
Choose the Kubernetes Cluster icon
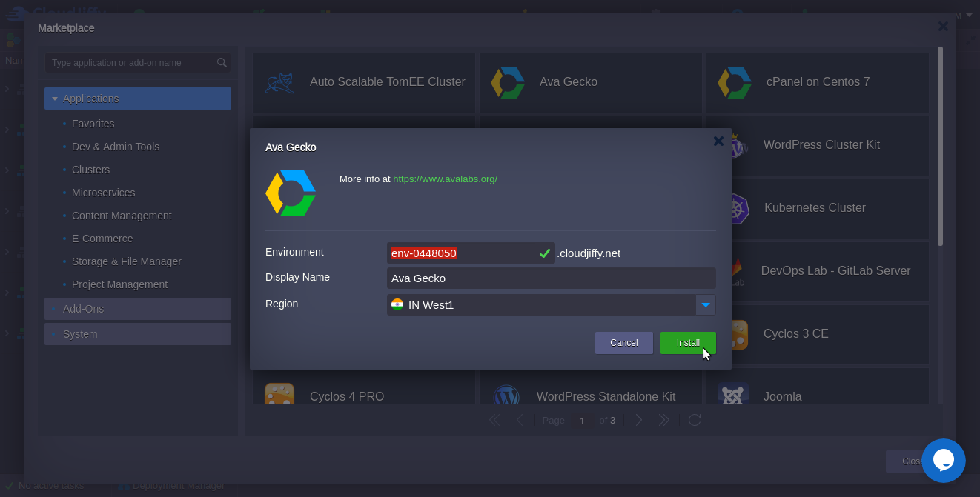(x=735, y=208)
